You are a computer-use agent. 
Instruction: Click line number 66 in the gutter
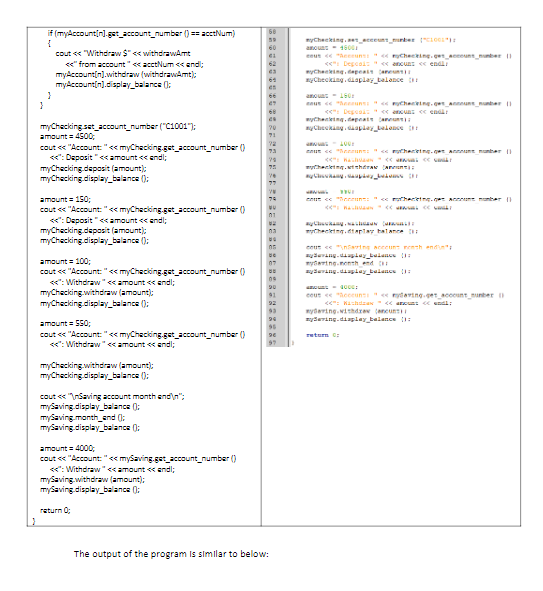272,96
